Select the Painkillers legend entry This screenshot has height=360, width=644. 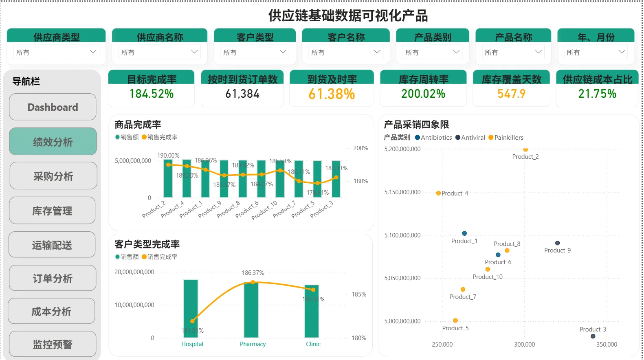point(506,138)
